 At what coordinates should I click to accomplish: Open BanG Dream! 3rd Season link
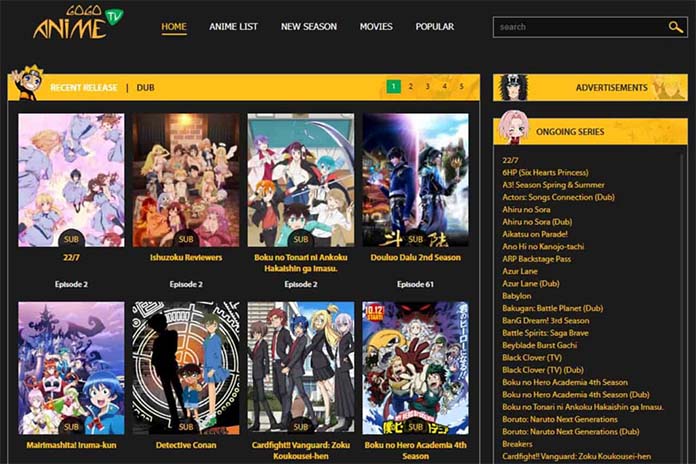[546, 321]
